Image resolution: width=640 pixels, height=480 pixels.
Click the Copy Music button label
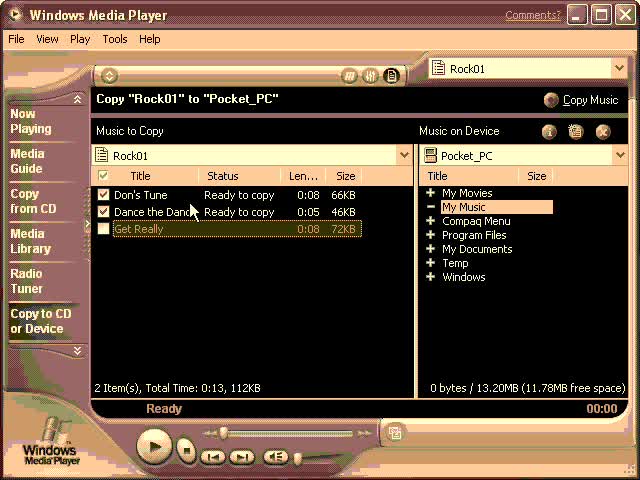tap(591, 100)
